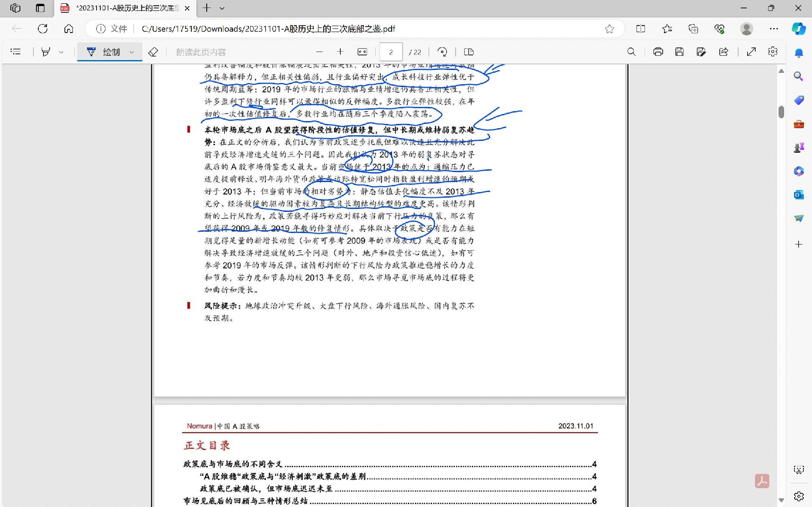This screenshot has width=812, height=507.
Task: Enter full screen mode
Action: [751, 52]
